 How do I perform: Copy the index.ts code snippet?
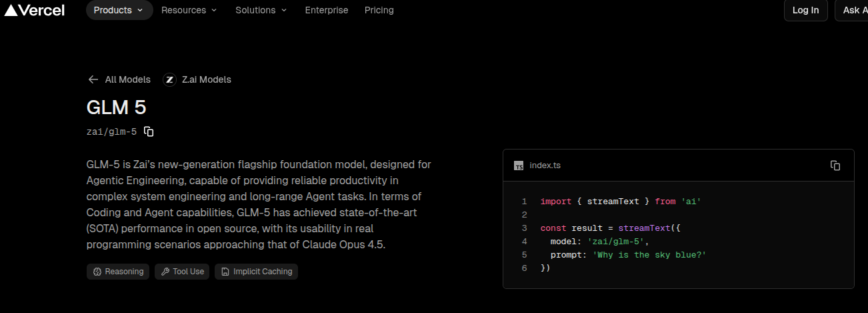[x=835, y=166]
